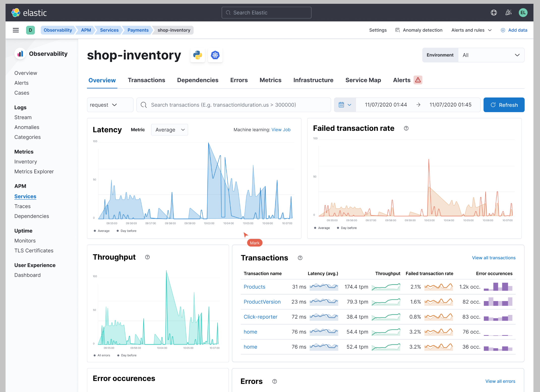Screen dimensions: 540x392
Task: Open the hamburger navigation menu
Action: (16, 30)
